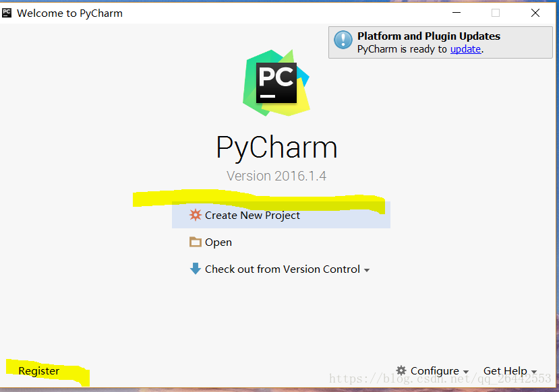The width and height of the screenshot is (559, 392).
Task: Click the Register link
Action: 39,370
